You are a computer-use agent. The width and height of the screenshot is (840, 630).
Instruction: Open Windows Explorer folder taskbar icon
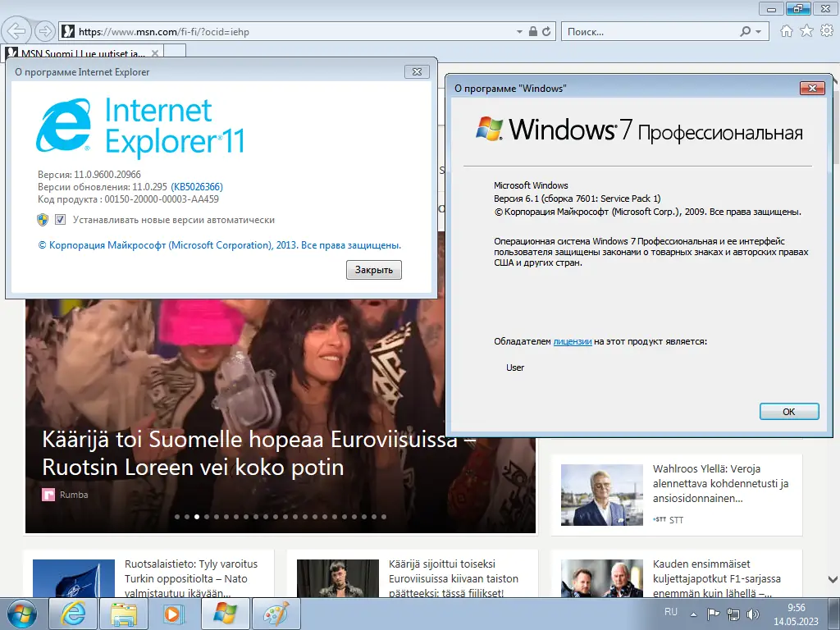click(x=125, y=614)
